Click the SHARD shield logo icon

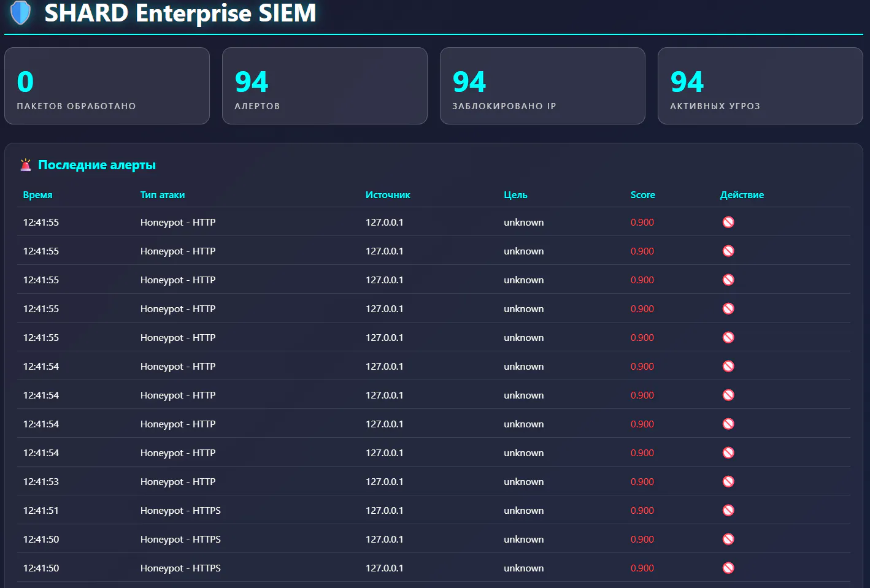(20, 12)
